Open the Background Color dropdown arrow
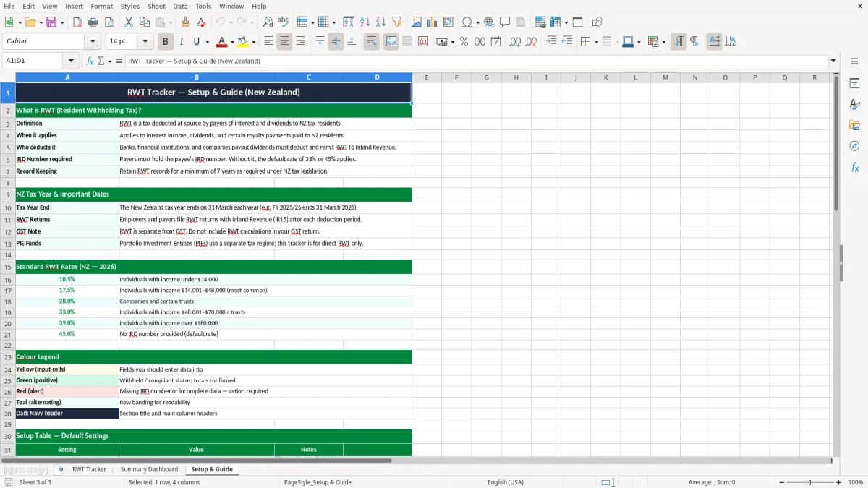The image size is (868, 488). [254, 42]
